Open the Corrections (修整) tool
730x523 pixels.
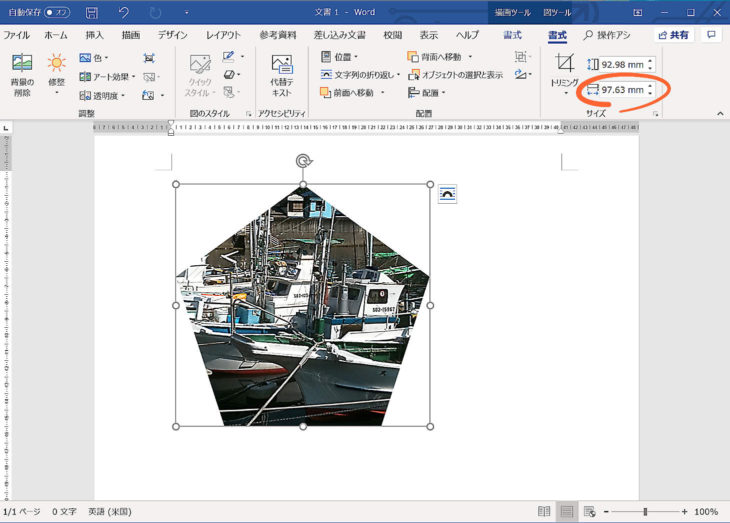pyautogui.click(x=56, y=74)
